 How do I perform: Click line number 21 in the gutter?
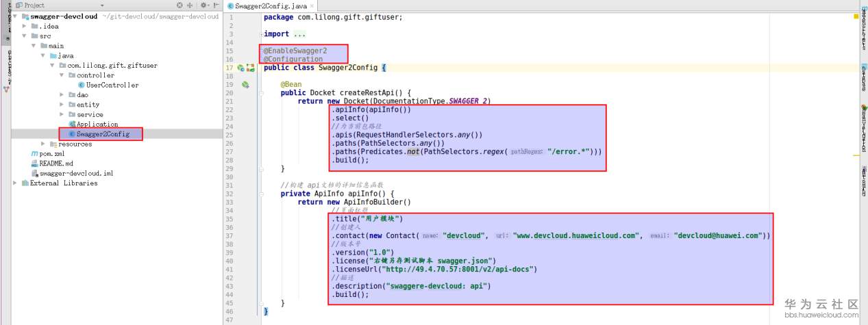point(230,101)
